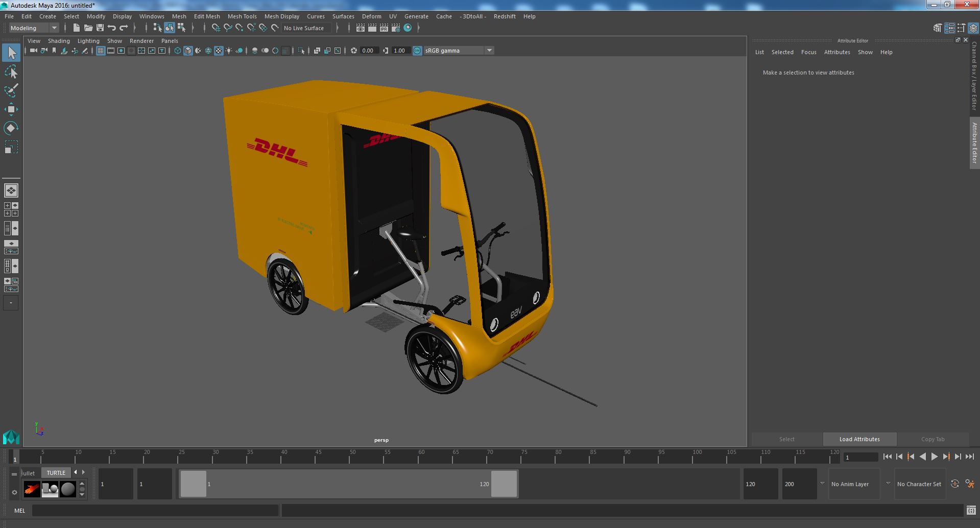The height and width of the screenshot is (528, 980).
Task: Choose the Rotate tool
Action: click(x=11, y=128)
